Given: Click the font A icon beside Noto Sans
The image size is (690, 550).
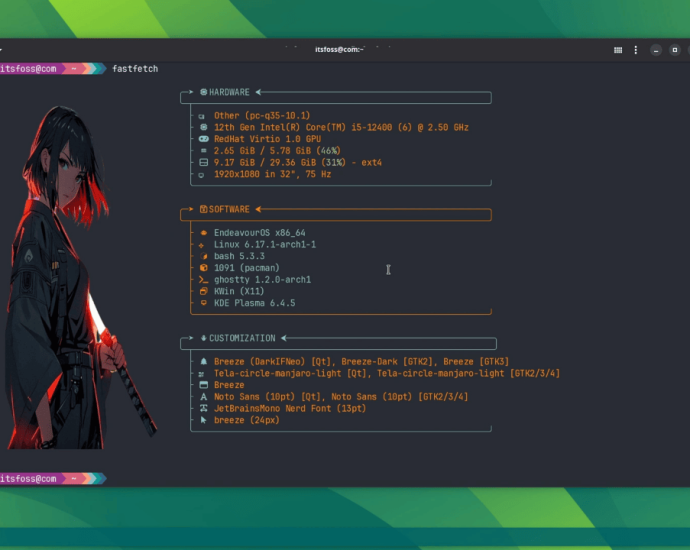Looking at the screenshot, I should coord(203,396).
